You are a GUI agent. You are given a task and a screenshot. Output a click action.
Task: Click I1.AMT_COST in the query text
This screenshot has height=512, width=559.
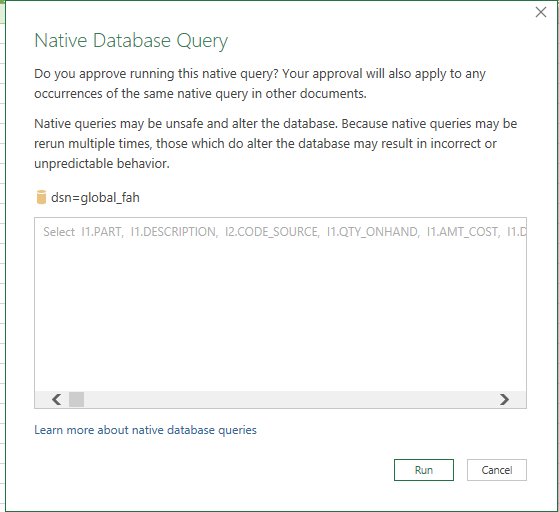click(x=463, y=232)
